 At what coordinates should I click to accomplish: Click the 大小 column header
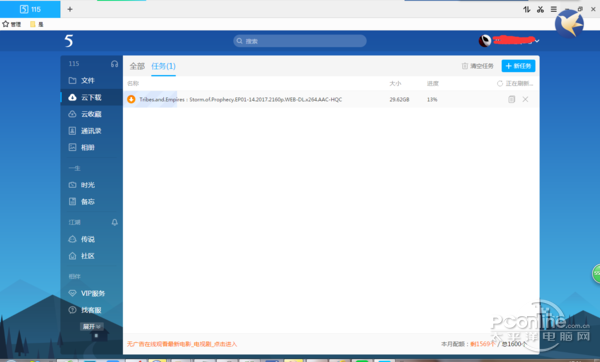click(395, 83)
